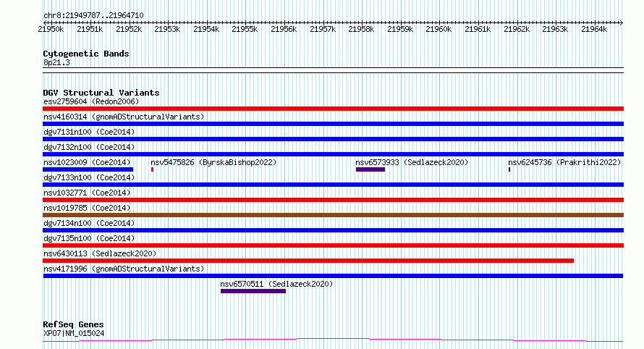Click the 21953k ruler tick label
Image resolution: width=644 pixels, height=349 pixels.
[167, 29]
